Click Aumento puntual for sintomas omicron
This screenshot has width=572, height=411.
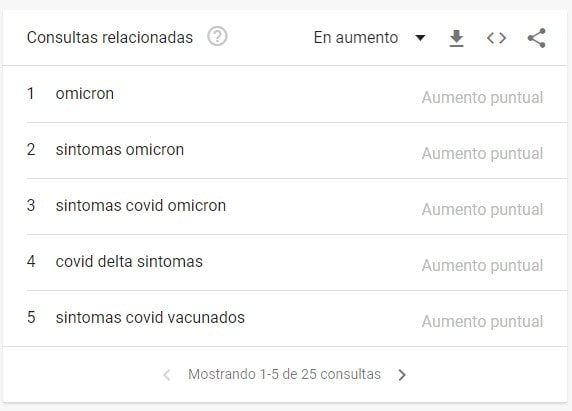click(482, 154)
